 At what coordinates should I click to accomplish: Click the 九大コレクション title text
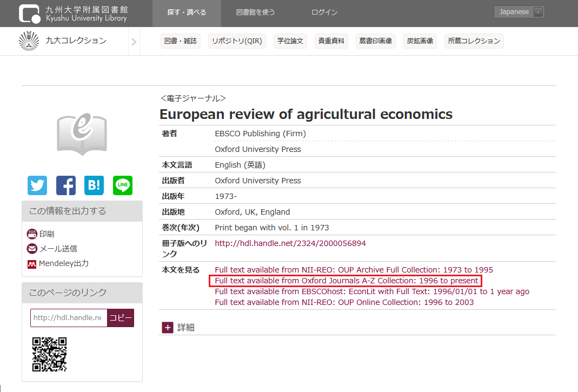click(x=76, y=41)
